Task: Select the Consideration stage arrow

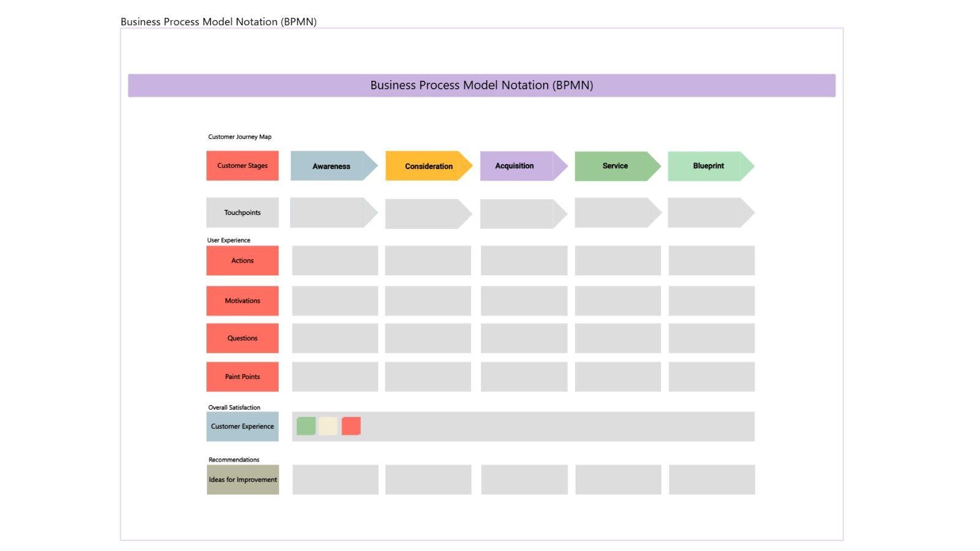Action: pyautogui.click(x=428, y=166)
